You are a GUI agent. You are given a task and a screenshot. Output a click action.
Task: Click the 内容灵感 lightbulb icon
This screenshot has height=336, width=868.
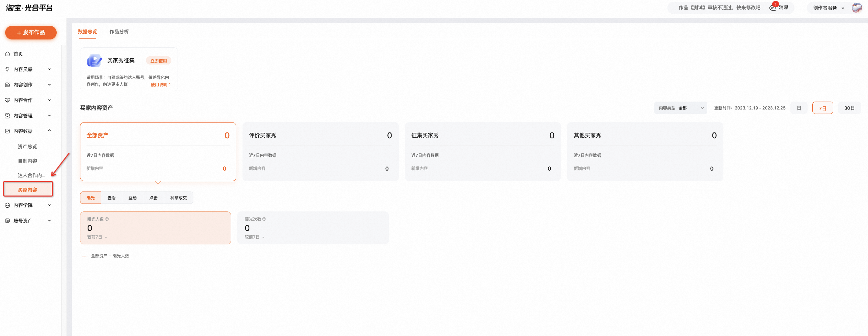7,69
